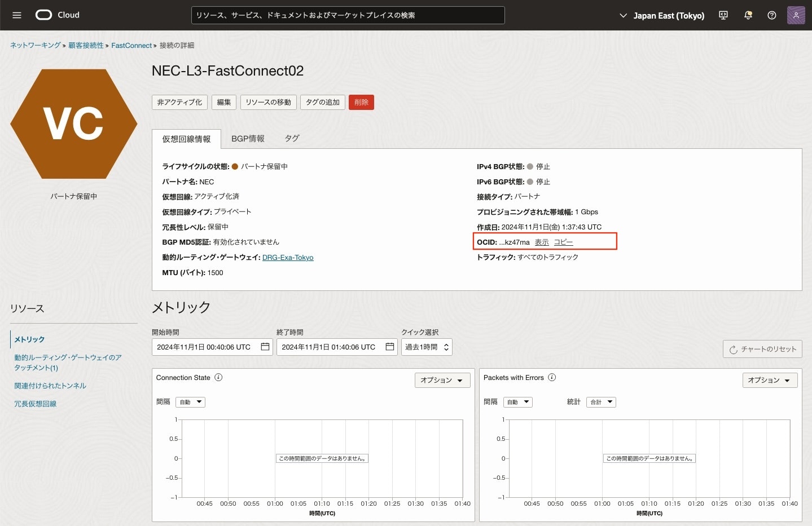The height and width of the screenshot is (526, 812).
Task: Open 関連付けられたトンネル resource
Action: pyautogui.click(x=50, y=386)
